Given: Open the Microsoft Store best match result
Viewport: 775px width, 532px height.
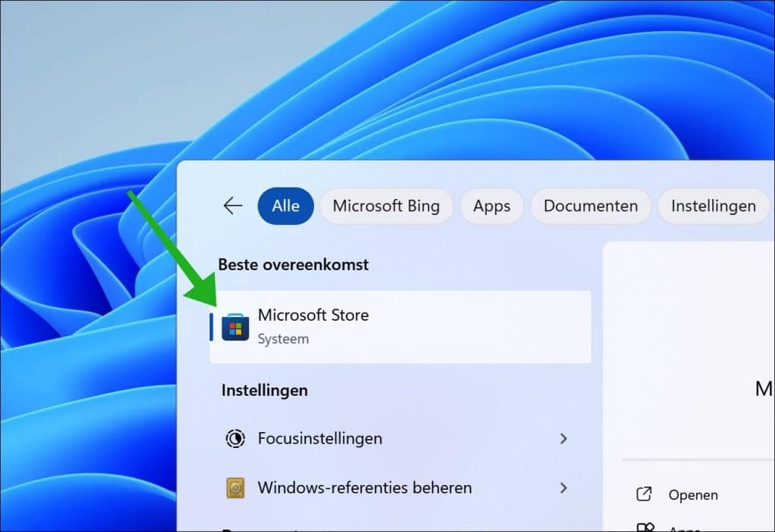Looking at the screenshot, I should [400, 327].
